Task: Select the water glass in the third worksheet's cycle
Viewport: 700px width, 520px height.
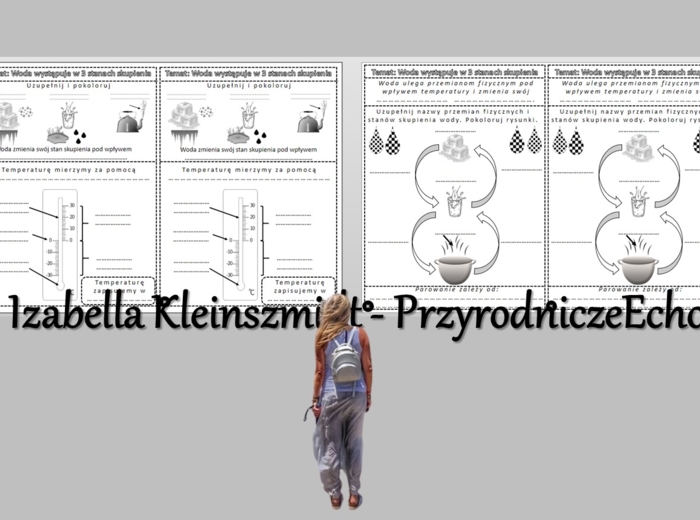Action: (455, 202)
